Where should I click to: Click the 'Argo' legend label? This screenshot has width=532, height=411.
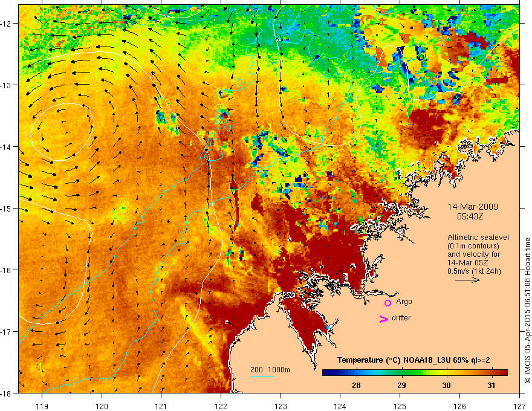click(x=404, y=302)
